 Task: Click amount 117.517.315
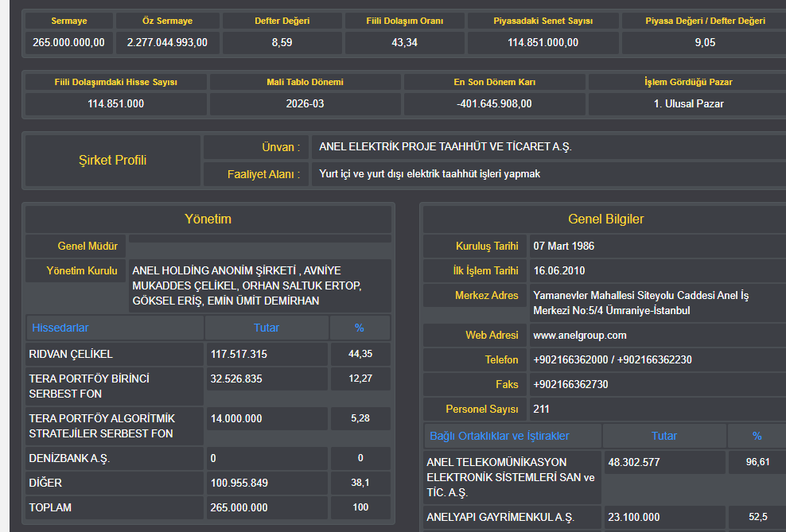pyautogui.click(x=239, y=354)
